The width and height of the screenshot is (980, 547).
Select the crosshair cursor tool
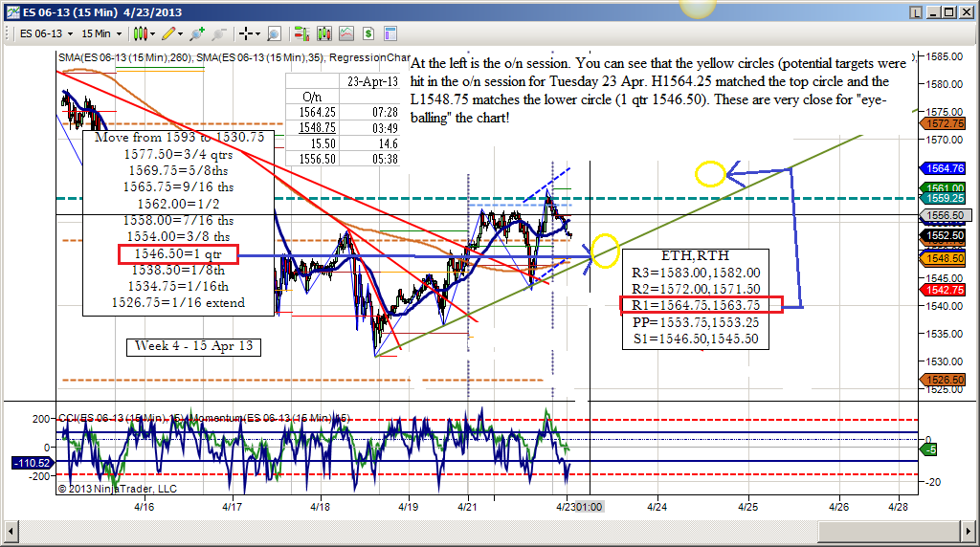tap(246, 33)
